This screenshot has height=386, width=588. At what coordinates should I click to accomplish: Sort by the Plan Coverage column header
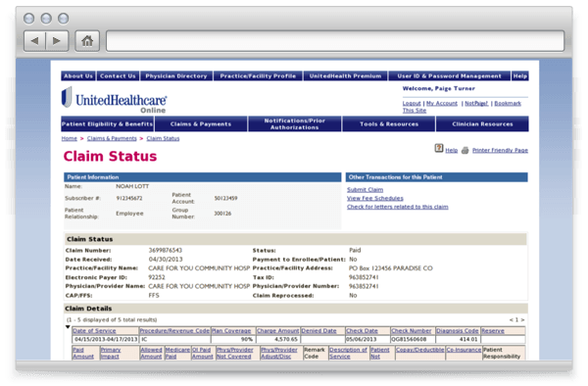click(231, 331)
